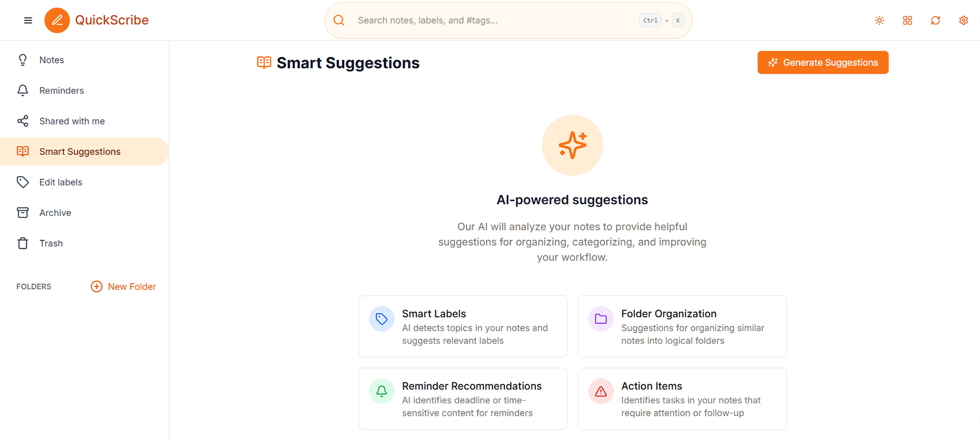Click the QuickScribe pencil logo

pos(57,20)
